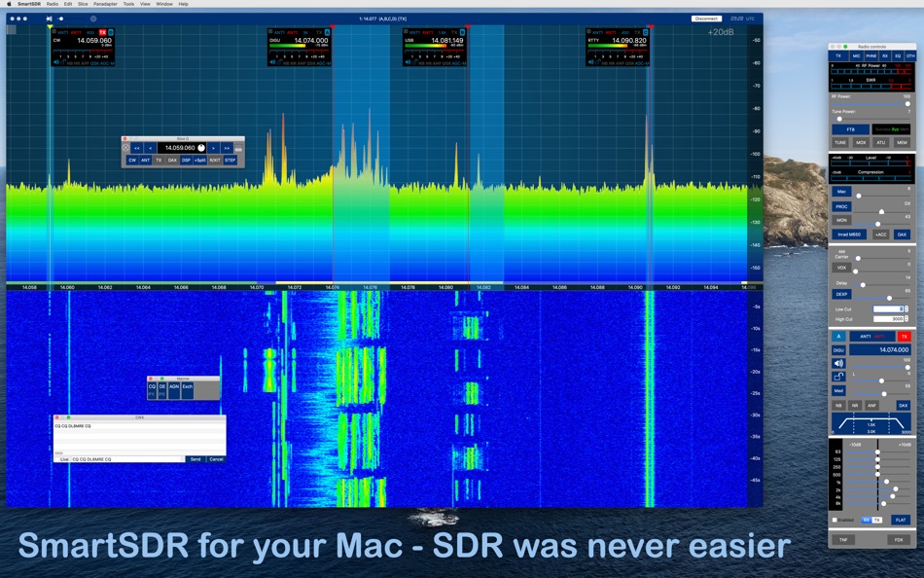Open the FT8 profile dropdown
924x578 pixels.
coord(850,129)
